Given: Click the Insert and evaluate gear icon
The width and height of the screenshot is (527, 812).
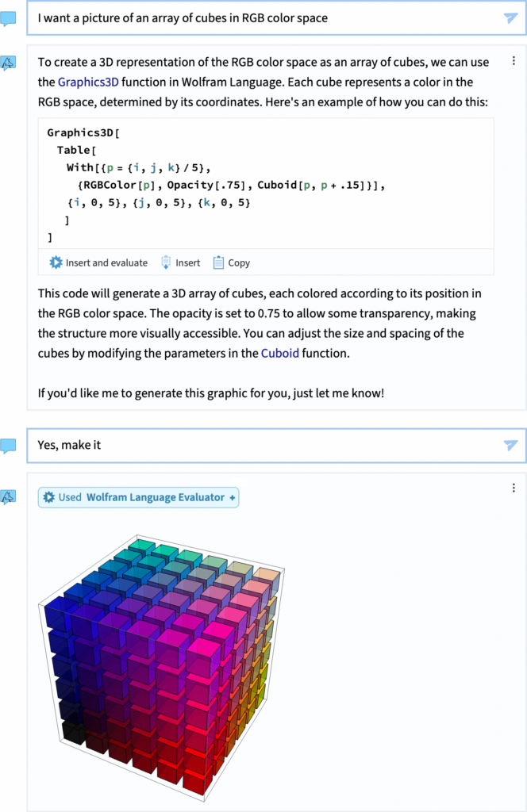Looking at the screenshot, I should tap(56, 262).
